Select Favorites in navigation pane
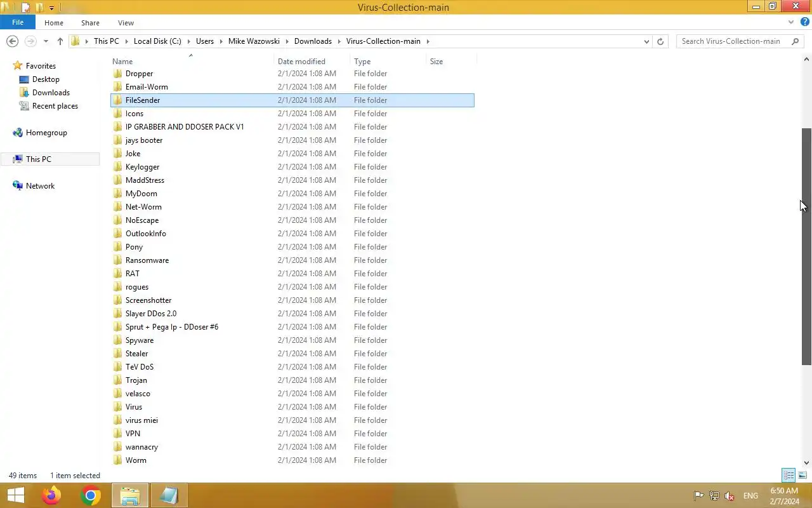812x508 pixels. 41,66
